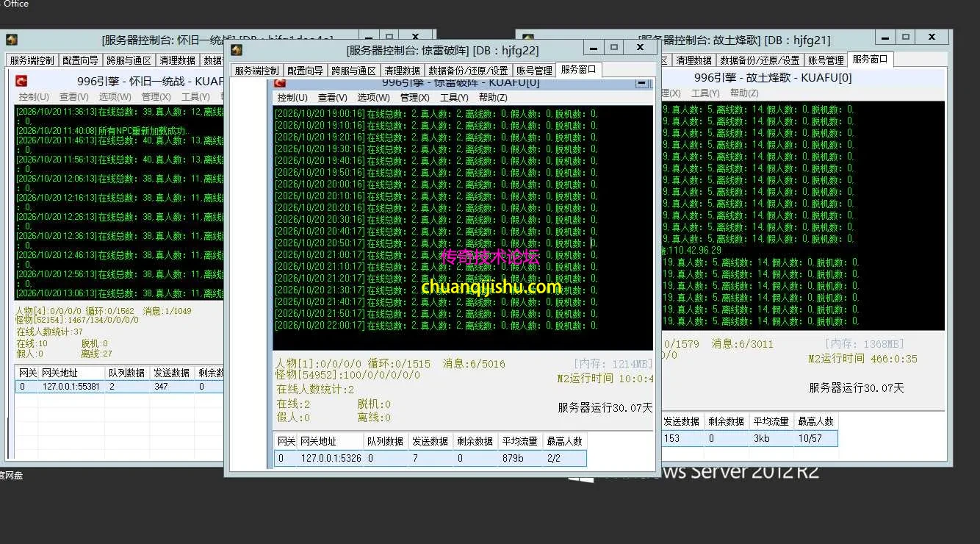Image resolution: width=980 pixels, height=544 pixels.
Task: Open the 工具(Y) menu in the 惊雷破阵 window
Action: [455, 98]
